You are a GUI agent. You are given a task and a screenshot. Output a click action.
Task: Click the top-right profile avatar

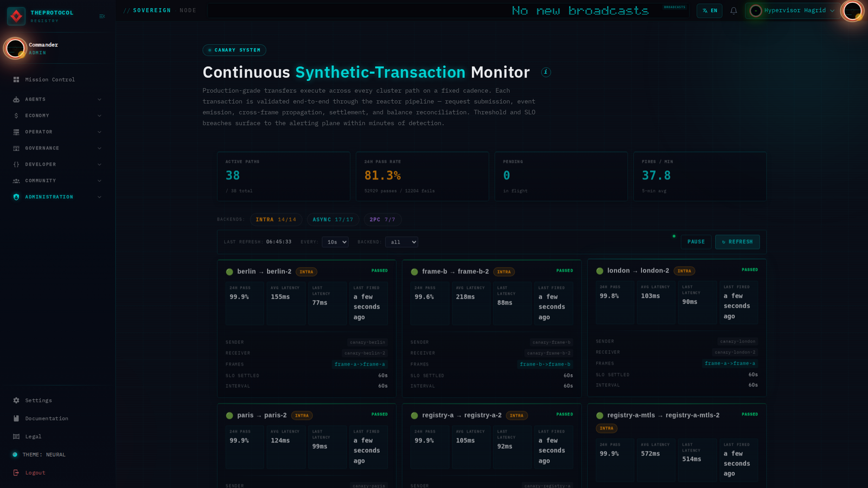click(852, 11)
